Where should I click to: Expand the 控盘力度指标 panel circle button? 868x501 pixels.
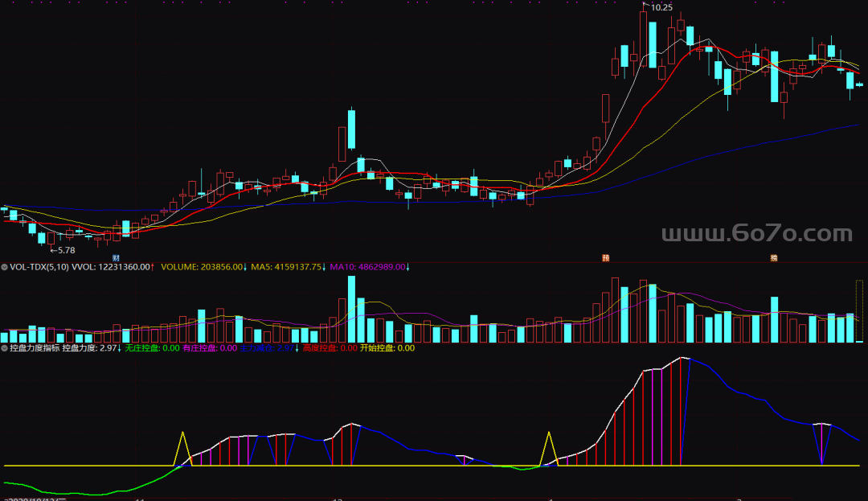pos(4,348)
